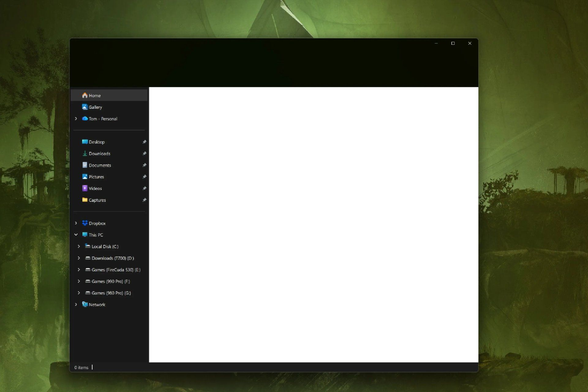Open the Documents quick access folder
588x392 pixels.
(x=100, y=165)
